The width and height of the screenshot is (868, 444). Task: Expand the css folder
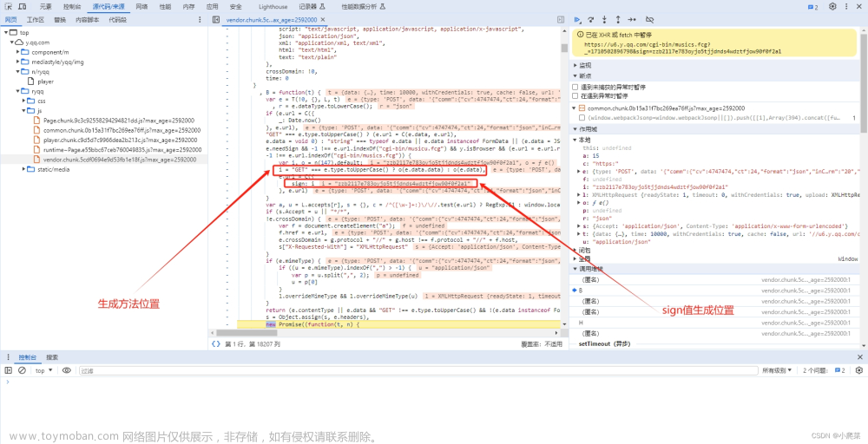(24, 101)
